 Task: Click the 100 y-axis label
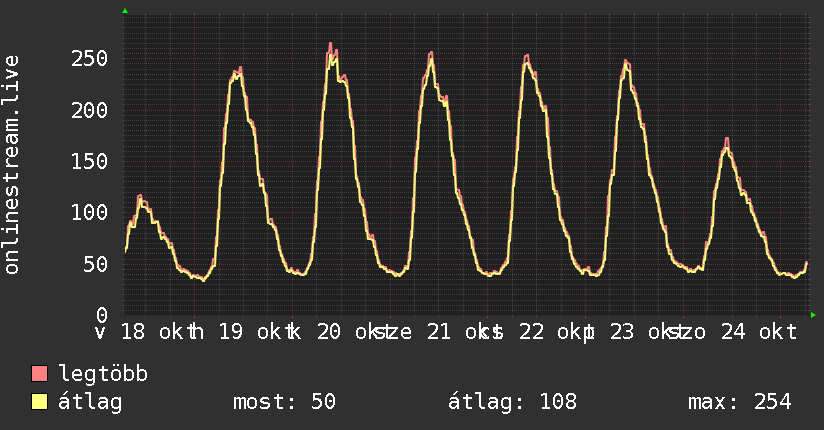coord(90,212)
